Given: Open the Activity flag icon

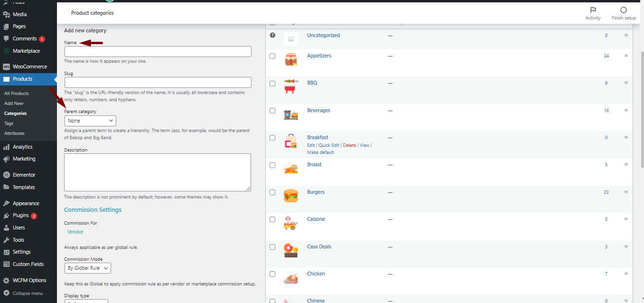Looking at the screenshot, I should click(593, 10).
